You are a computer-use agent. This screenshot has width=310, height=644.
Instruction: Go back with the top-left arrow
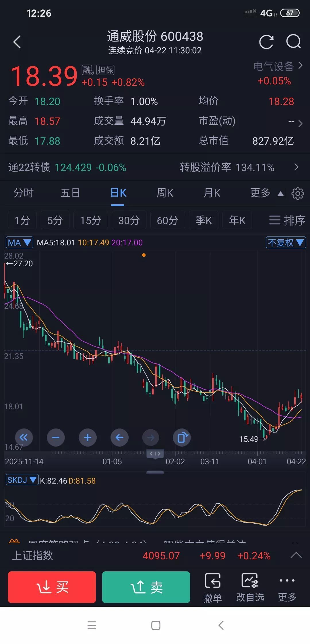pyautogui.click(x=17, y=42)
